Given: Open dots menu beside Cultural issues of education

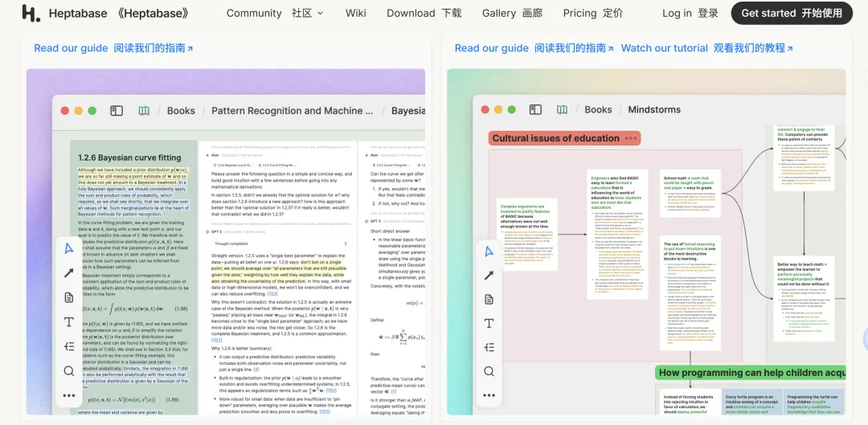Looking at the screenshot, I should coord(631,138).
